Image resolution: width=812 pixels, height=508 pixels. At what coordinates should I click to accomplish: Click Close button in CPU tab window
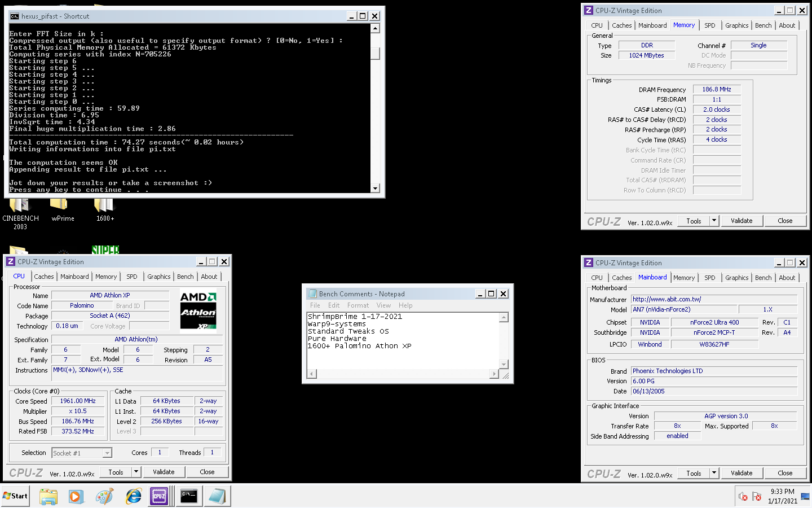click(207, 472)
